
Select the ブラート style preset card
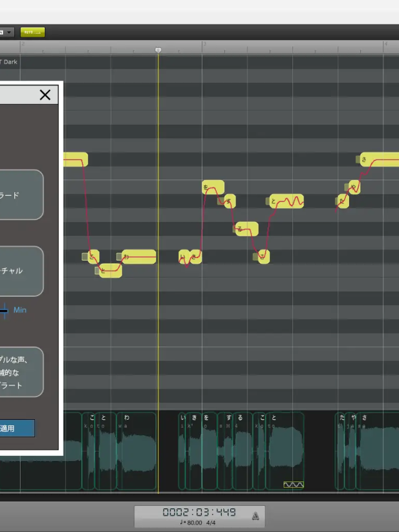21,372
